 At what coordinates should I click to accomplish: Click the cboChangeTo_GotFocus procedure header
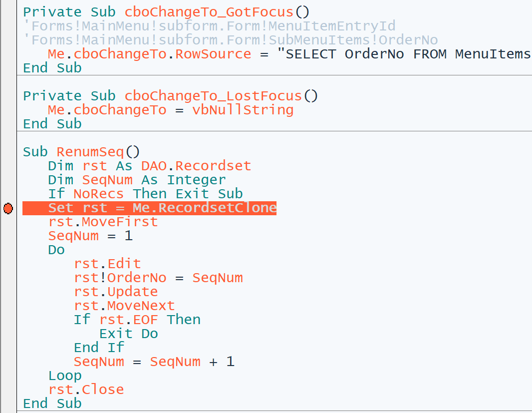coord(170,12)
